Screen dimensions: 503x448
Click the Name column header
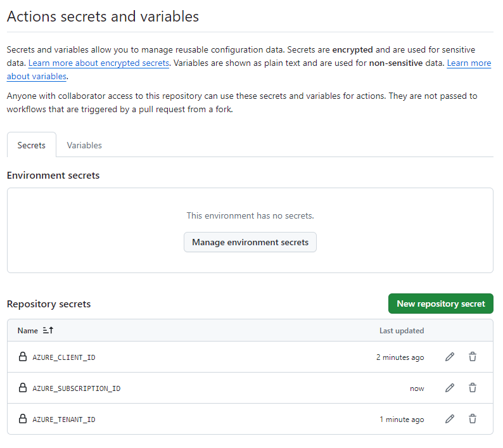coord(28,331)
